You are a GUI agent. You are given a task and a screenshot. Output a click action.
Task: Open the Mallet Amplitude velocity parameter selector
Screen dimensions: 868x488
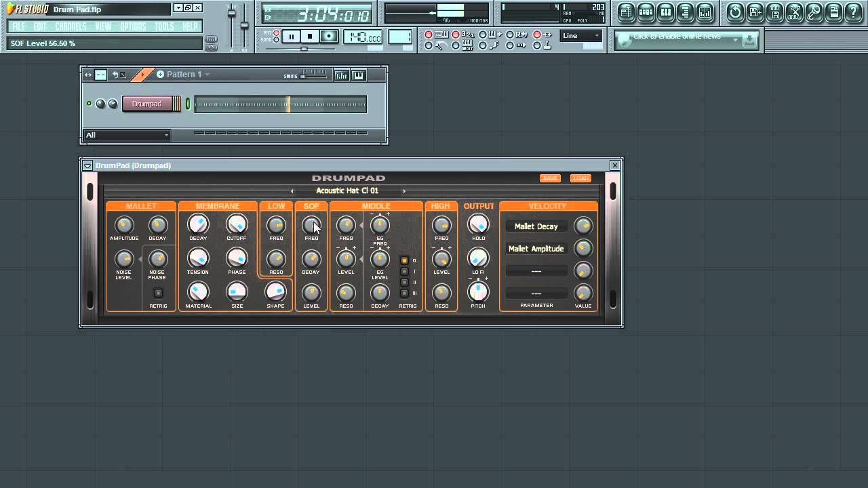click(536, 249)
